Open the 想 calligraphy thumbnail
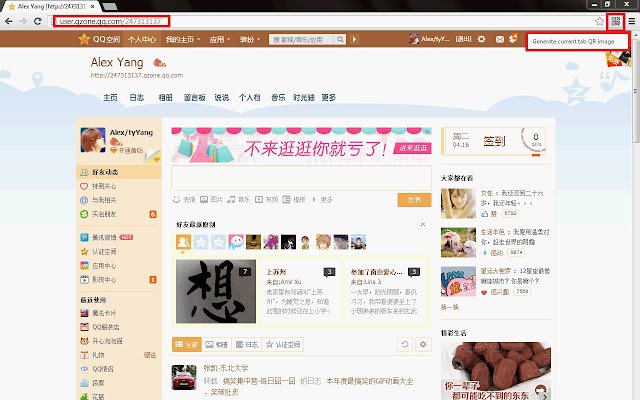 click(216, 291)
